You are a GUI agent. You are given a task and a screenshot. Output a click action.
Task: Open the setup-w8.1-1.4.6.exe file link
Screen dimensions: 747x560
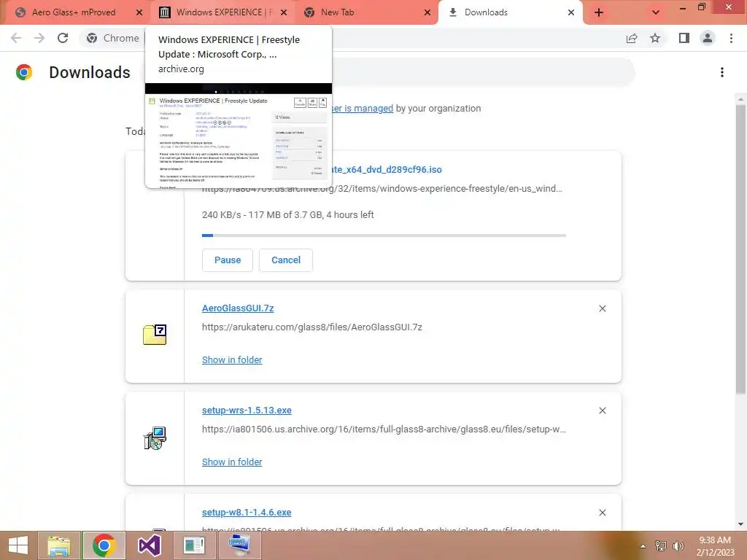247,513
